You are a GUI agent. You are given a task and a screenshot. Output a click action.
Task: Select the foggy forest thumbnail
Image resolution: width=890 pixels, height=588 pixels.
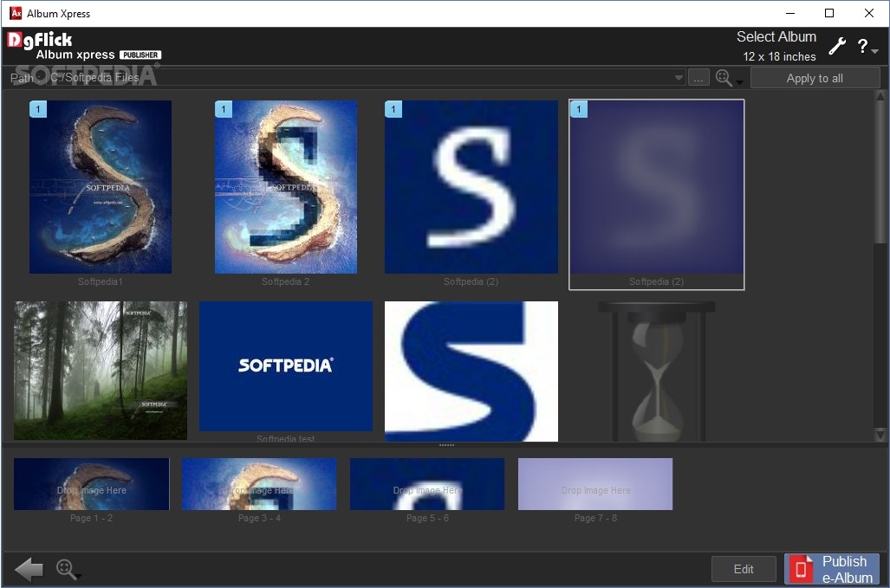point(101,371)
